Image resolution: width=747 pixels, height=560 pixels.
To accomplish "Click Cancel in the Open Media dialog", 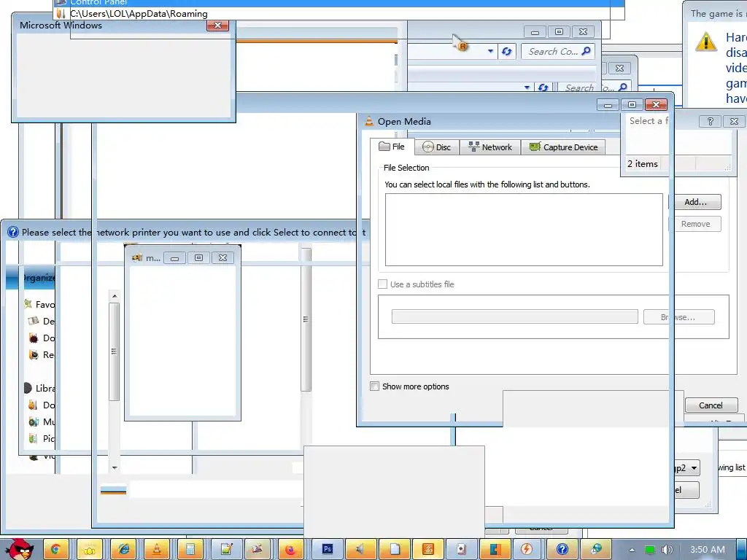I will pyautogui.click(x=711, y=405).
